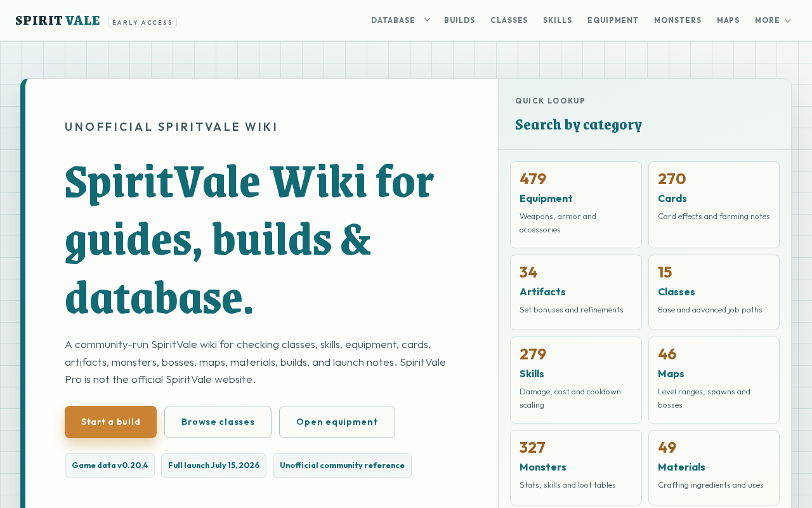The width and height of the screenshot is (812, 508).
Task: Click the Open equipment button
Action: click(x=337, y=422)
